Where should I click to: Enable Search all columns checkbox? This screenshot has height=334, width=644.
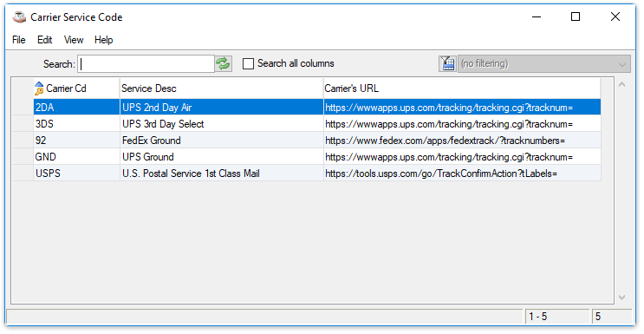(248, 63)
